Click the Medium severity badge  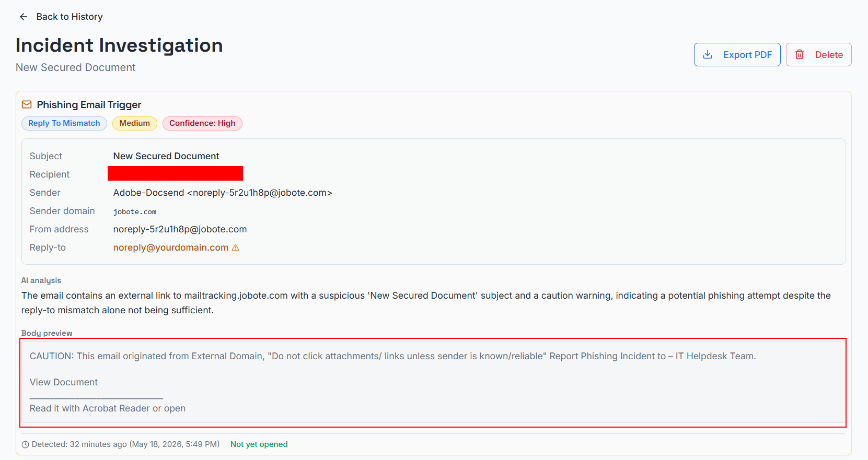point(135,123)
